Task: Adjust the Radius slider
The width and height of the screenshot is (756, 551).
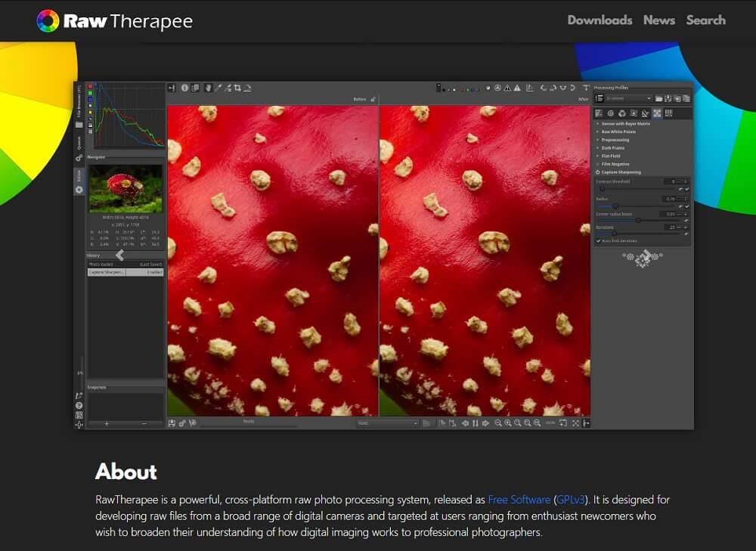Action: pyautogui.click(x=615, y=206)
